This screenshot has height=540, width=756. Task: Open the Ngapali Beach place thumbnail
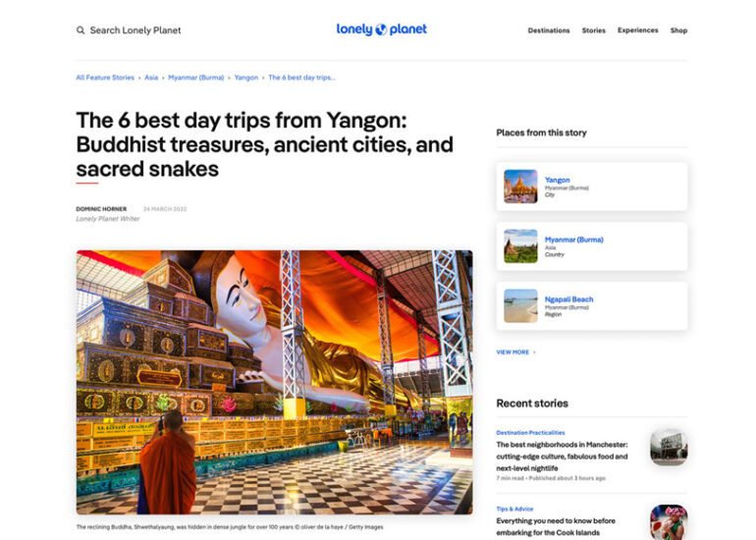[x=520, y=305]
